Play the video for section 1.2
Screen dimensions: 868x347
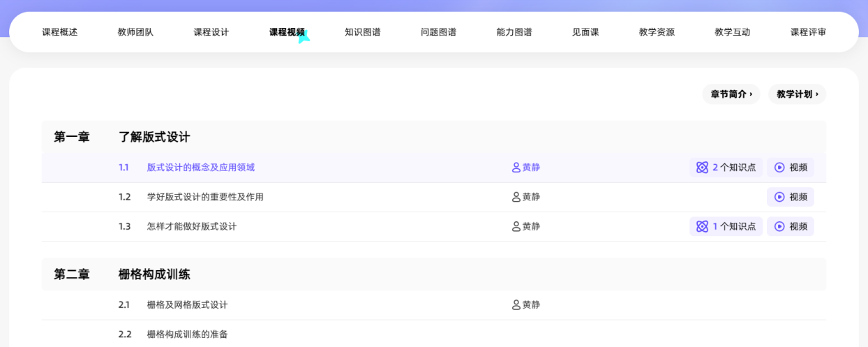pos(790,197)
